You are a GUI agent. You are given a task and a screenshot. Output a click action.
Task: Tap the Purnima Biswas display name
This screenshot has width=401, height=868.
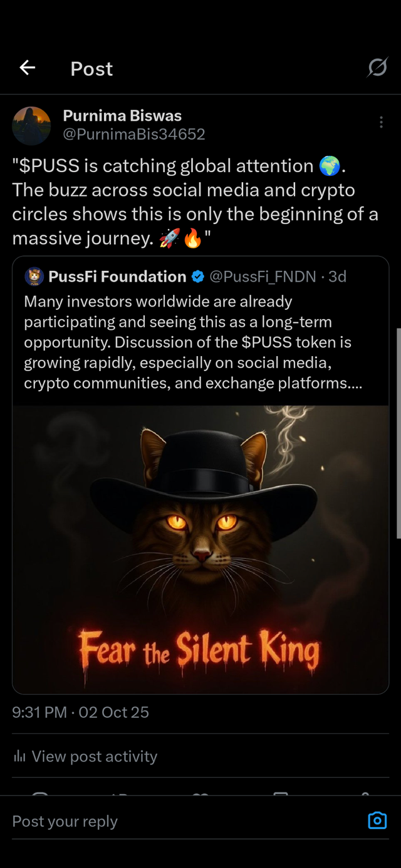[122, 116]
